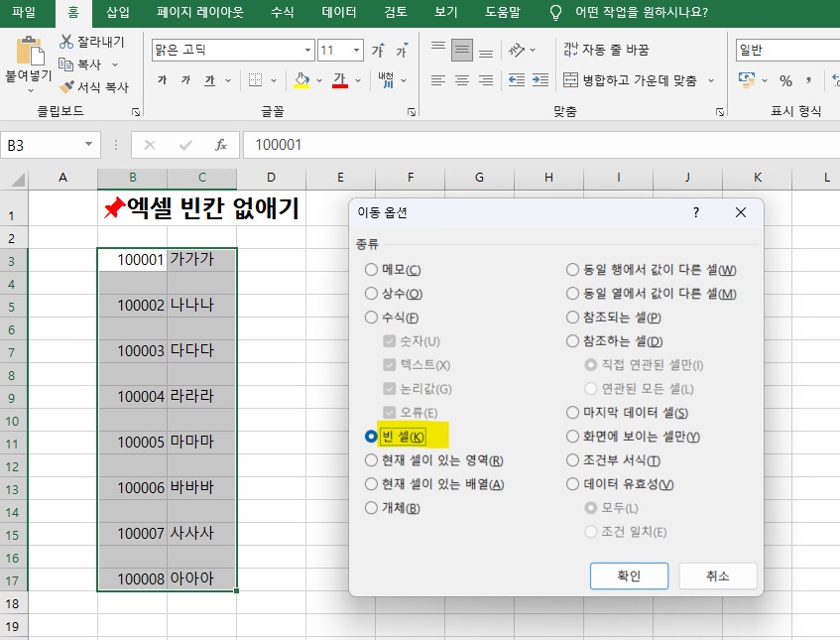This screenshot has width=840, height=640.
Task: Click the borders icon
Action: click(x=256, y=80)
